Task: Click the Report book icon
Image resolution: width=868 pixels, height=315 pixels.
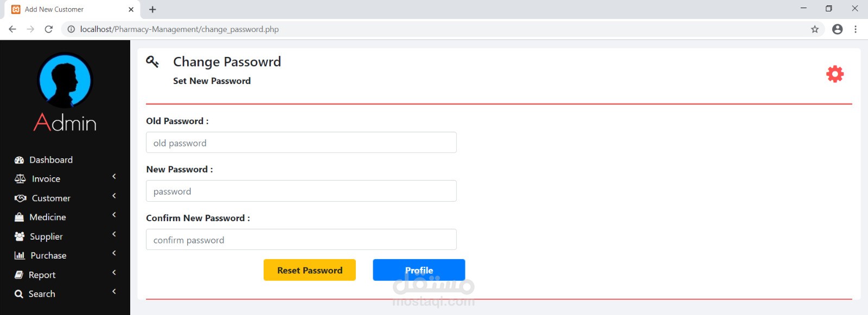Action: click(19, 275)
